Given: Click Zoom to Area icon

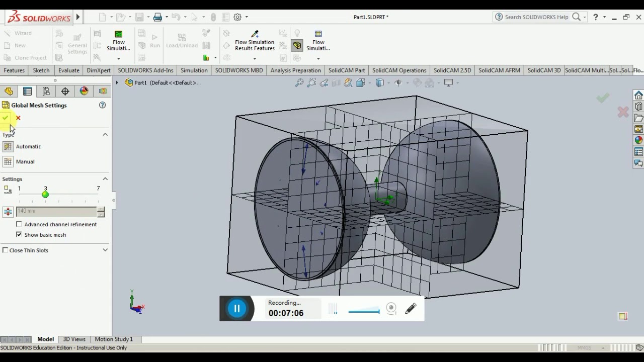Looking at the screenshot, I should point(311,83).
